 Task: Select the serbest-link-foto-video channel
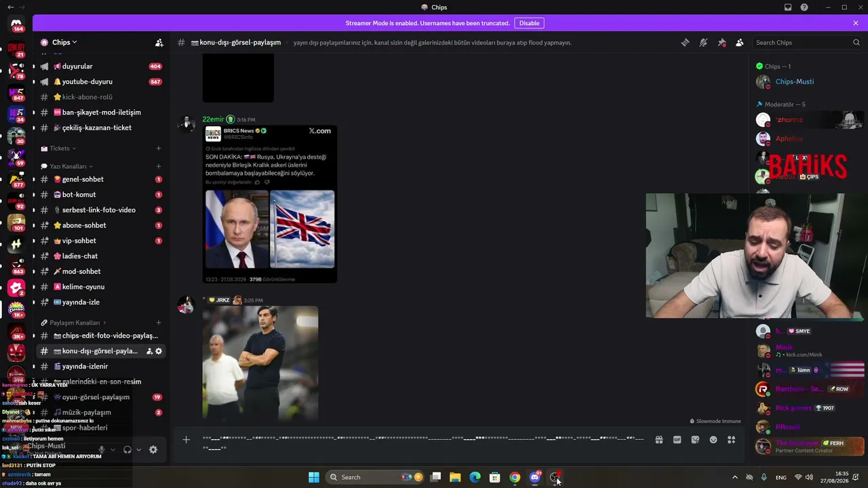[100, 210]
